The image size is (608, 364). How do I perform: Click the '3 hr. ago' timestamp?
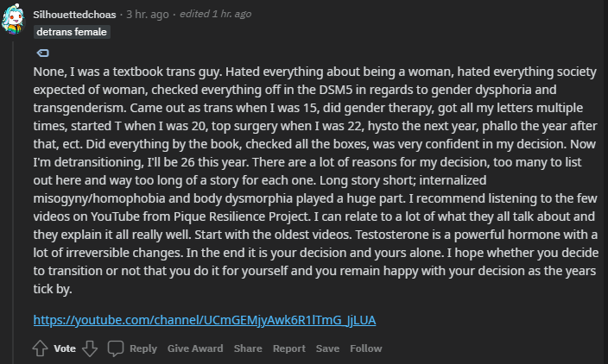[x=149, y=15]
